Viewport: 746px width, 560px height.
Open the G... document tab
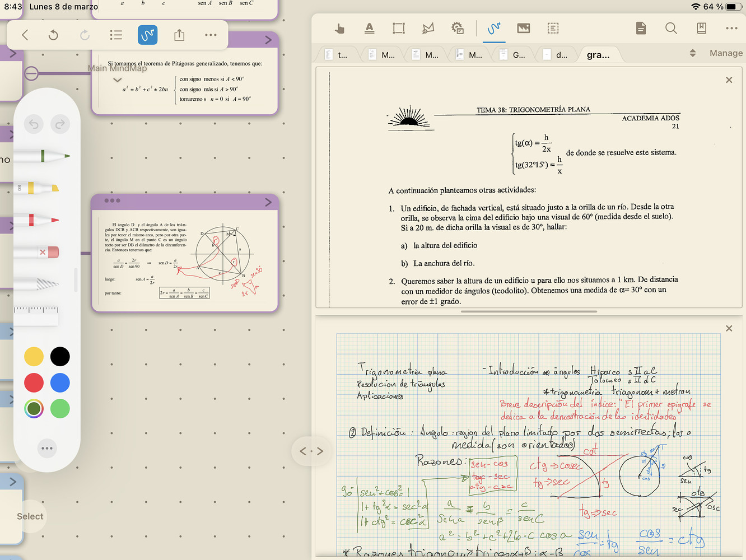pos(517,54)
